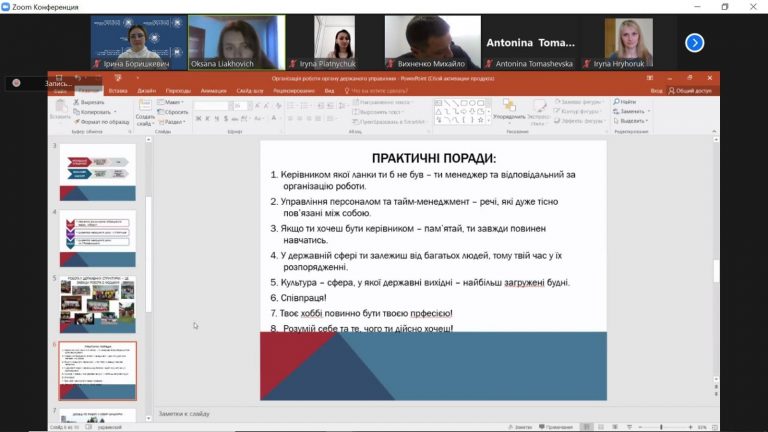The image size is (768, 432).
Task: Click the Вырезать (Cut) scissors icon
Action: point(76,102)
